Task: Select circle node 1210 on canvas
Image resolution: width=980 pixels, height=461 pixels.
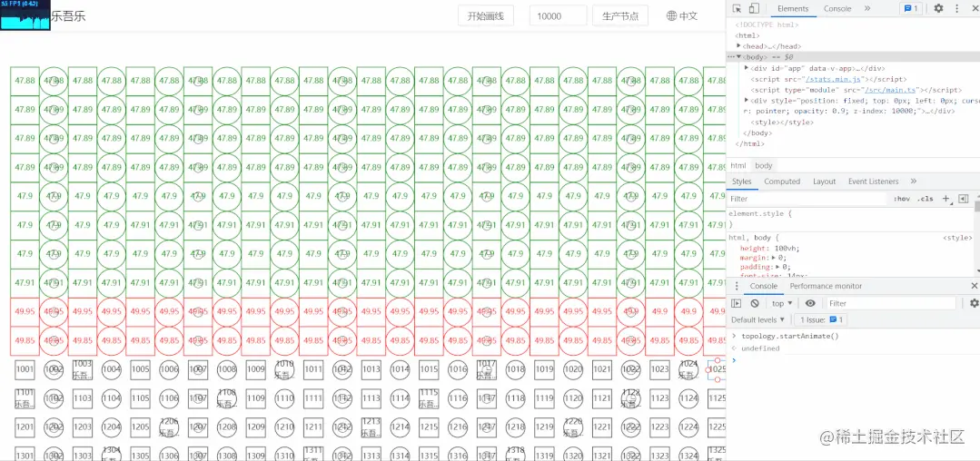Action: click(x=284, y=427)
